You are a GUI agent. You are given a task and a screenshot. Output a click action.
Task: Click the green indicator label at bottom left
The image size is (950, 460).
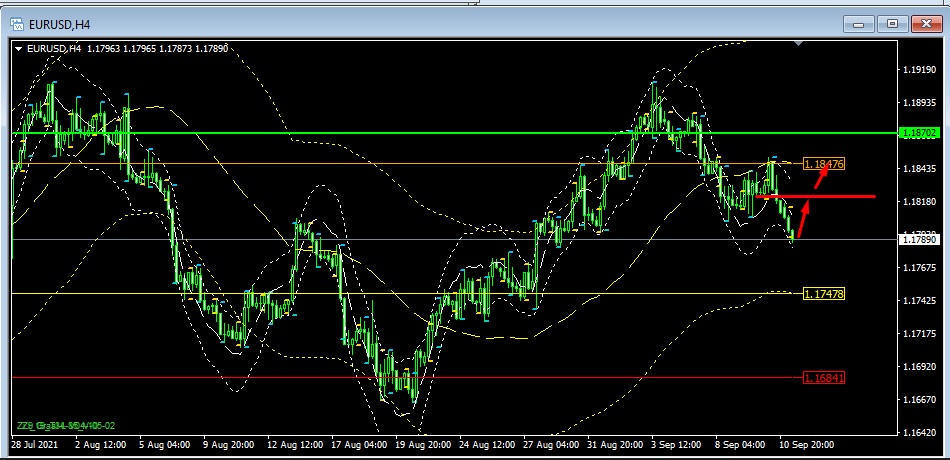tap(58, 425)
